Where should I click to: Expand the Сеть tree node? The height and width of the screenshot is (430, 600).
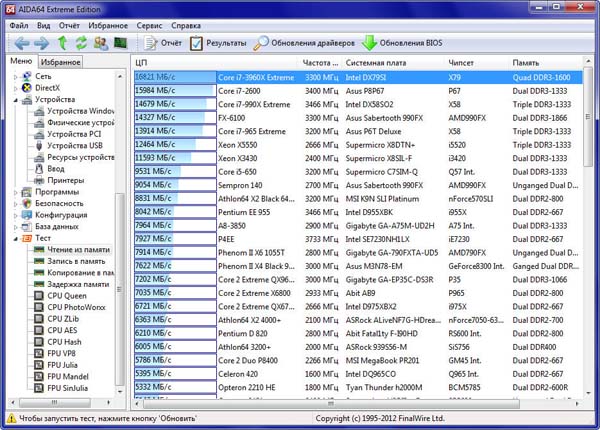(x=15, y=76)
